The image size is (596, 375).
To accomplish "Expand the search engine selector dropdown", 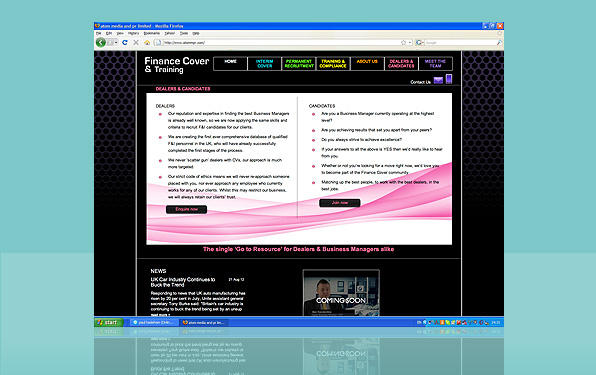I will click(x=419, y=43).
